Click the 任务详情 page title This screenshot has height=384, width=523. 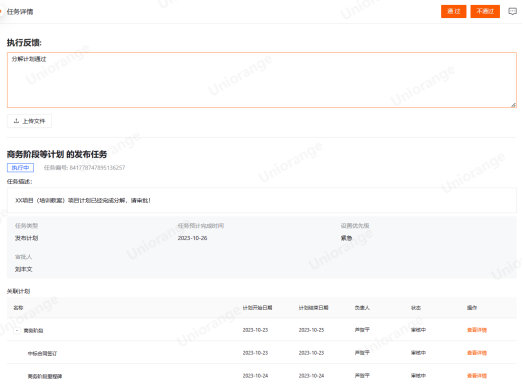pos(20,12)
